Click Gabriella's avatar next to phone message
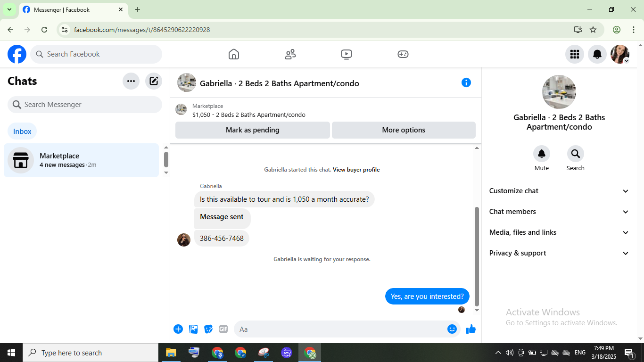The height and width of the screenshot is (362, 644). tap(184, 239)
